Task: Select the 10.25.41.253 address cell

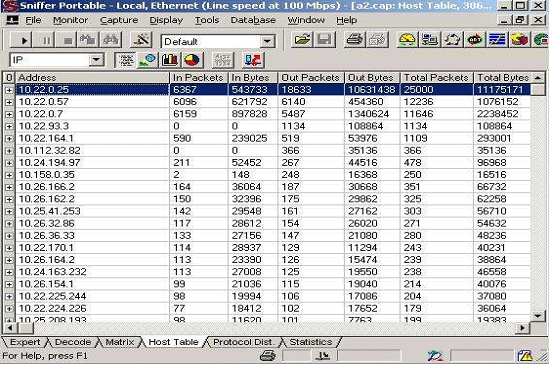Action: point(92,211)
